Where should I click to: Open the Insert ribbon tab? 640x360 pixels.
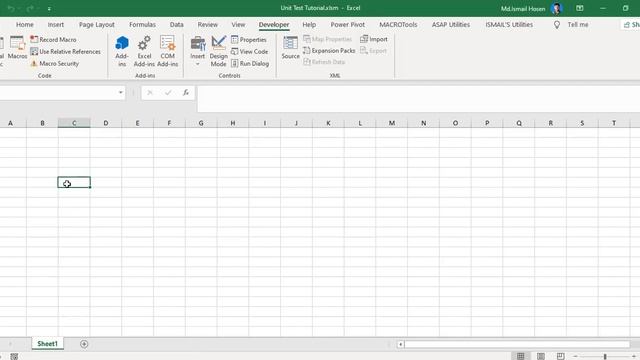coord(56,24)
